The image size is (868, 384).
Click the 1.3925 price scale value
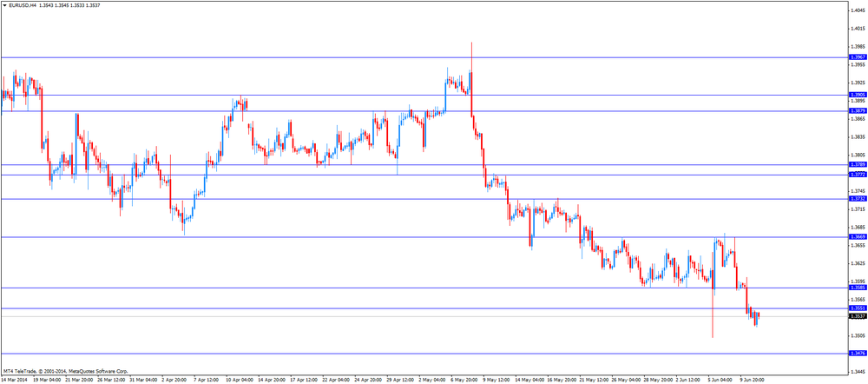[x=857, y=83]
